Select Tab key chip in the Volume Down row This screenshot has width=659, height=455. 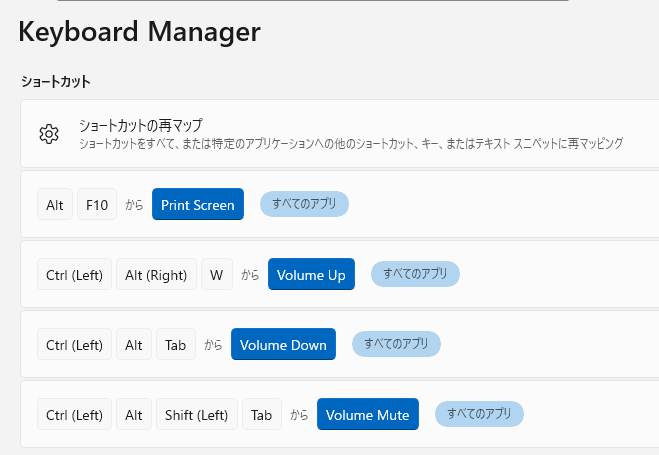coord(176,345)
